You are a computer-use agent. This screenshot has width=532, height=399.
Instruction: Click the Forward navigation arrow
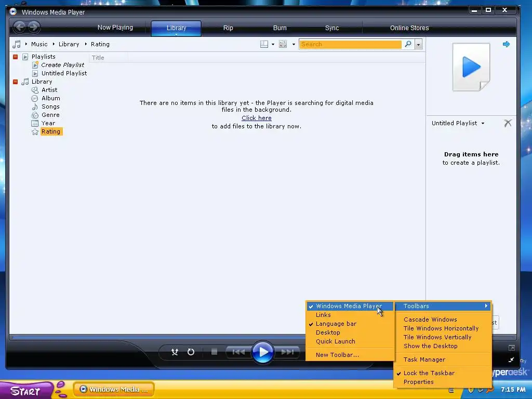[34, 27]
